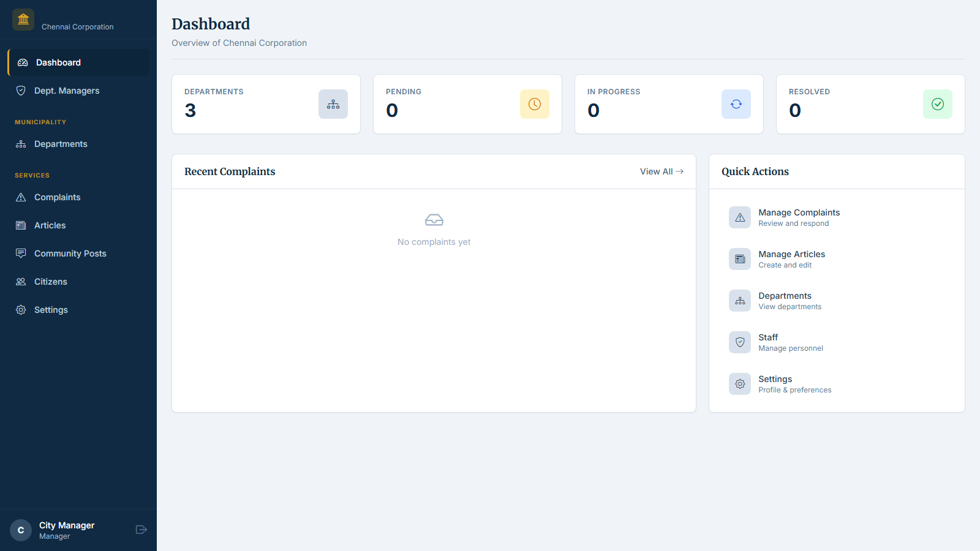980x551 pixels.
Task: Open Dept. Managers from the sidebar
Action: [66, 90]
